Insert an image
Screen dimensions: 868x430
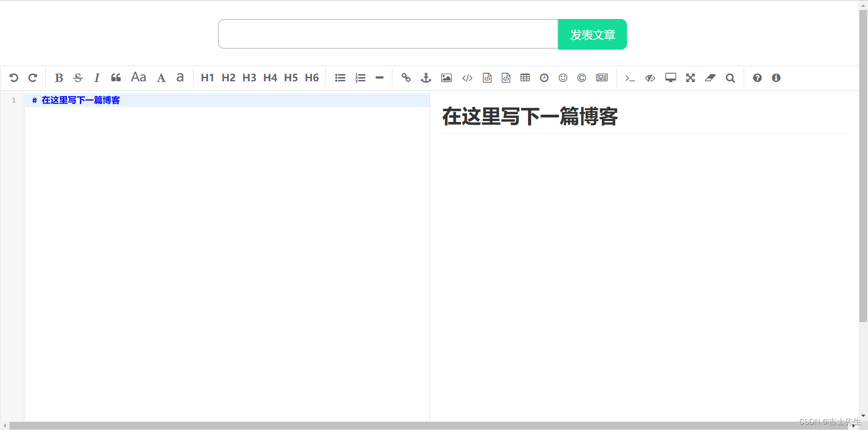click(x=446, y=78)
